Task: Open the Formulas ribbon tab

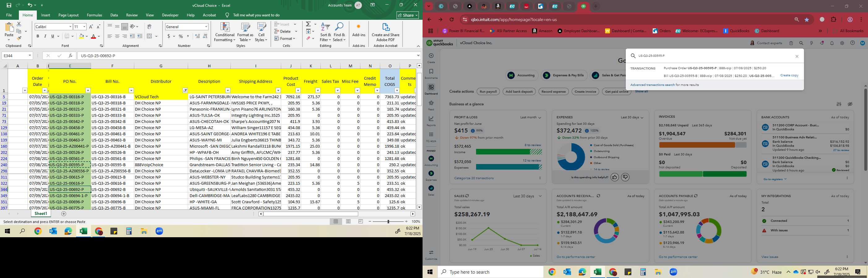Action: pos(94,15)
